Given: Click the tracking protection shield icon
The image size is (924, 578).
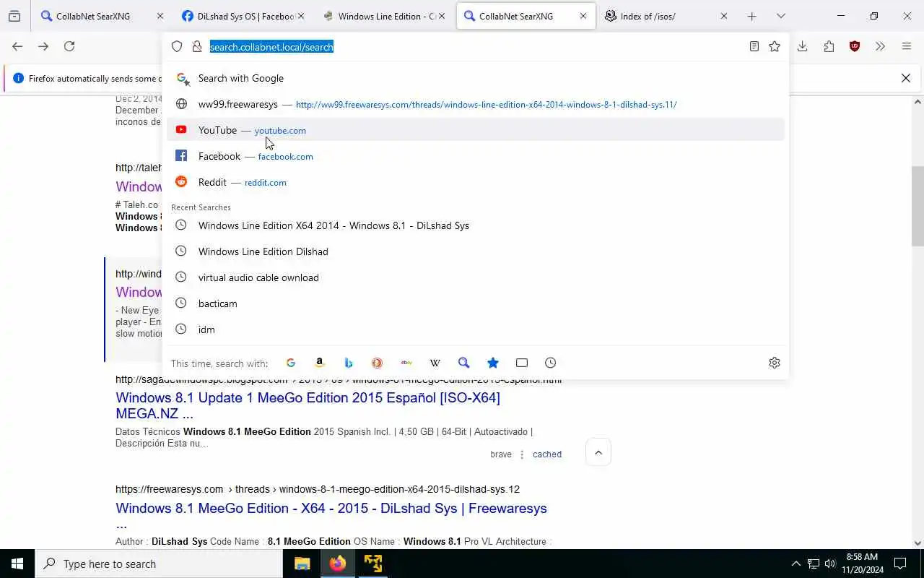Looking at the screenshot, I should (177, 46).
